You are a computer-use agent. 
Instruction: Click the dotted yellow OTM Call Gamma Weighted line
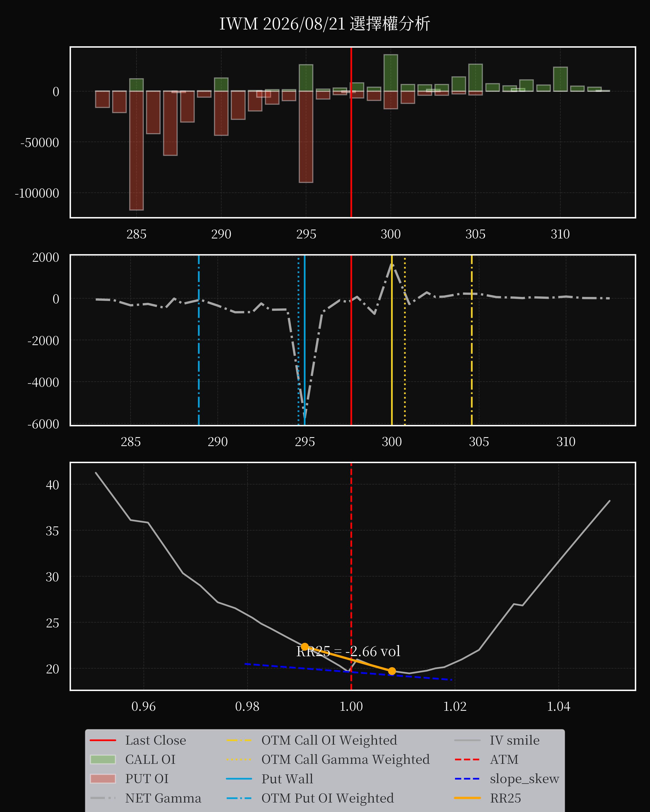click(405, 340)
